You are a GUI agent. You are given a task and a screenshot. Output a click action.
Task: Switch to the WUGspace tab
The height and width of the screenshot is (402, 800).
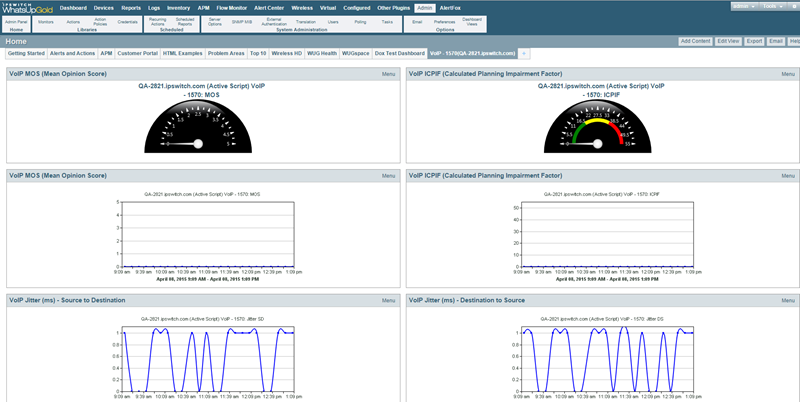[356, 54]
